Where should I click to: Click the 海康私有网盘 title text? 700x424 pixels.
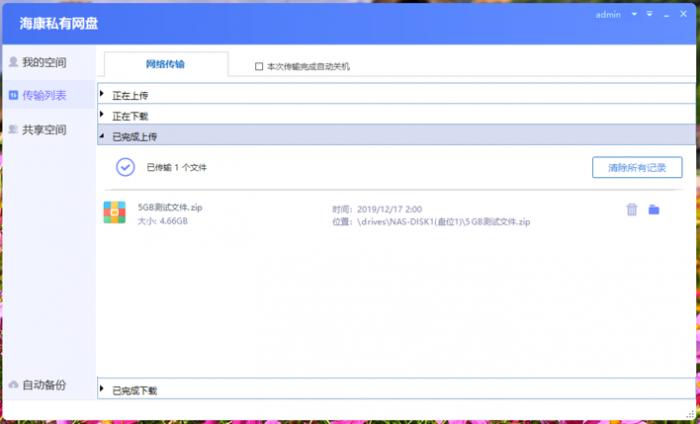click(58, 23)
